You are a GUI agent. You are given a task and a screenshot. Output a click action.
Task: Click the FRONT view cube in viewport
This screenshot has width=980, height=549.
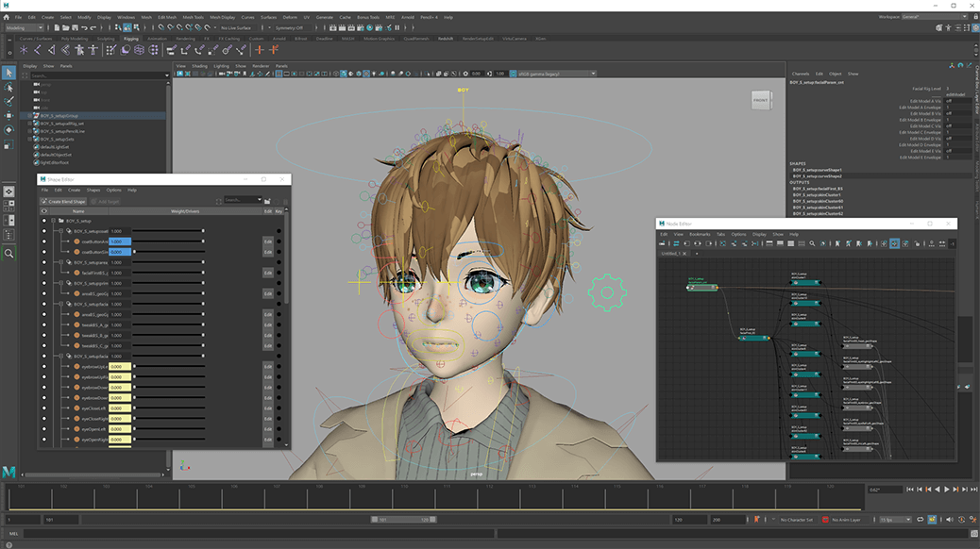pos(761,100)
